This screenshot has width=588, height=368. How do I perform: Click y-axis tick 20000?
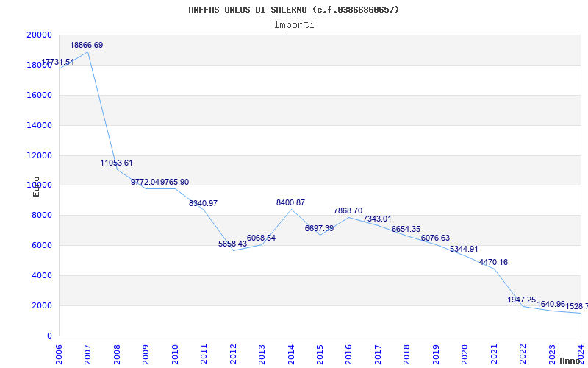click(x=39, y=35)
